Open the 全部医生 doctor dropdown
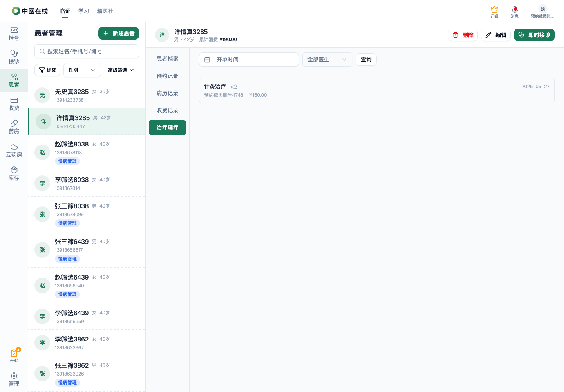The height and width of the screenshot is (392, 564). (327, 60)
